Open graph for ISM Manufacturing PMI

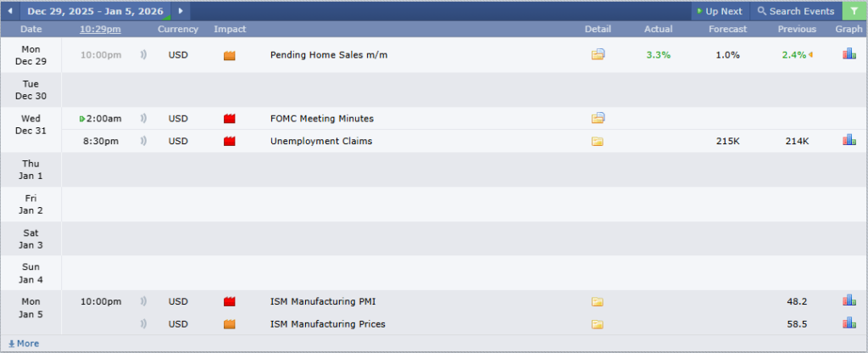(849, 300)
